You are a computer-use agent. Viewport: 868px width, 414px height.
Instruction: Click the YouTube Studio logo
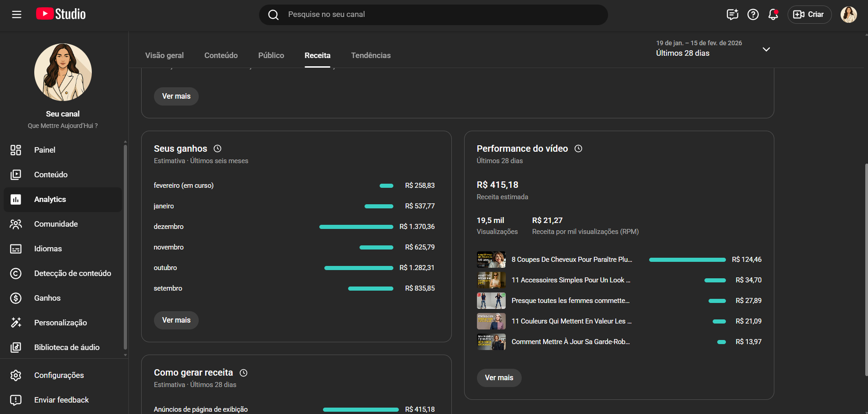coord(61,14)
